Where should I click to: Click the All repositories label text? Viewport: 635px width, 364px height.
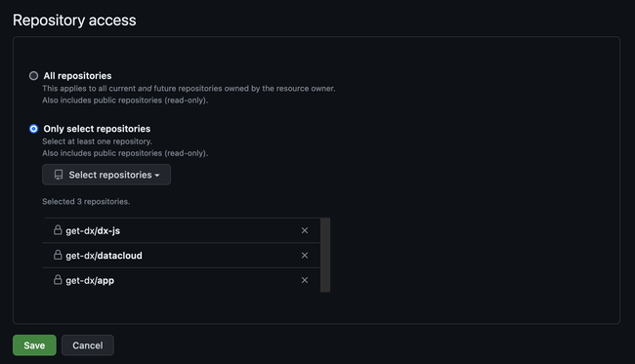[77, 76]
